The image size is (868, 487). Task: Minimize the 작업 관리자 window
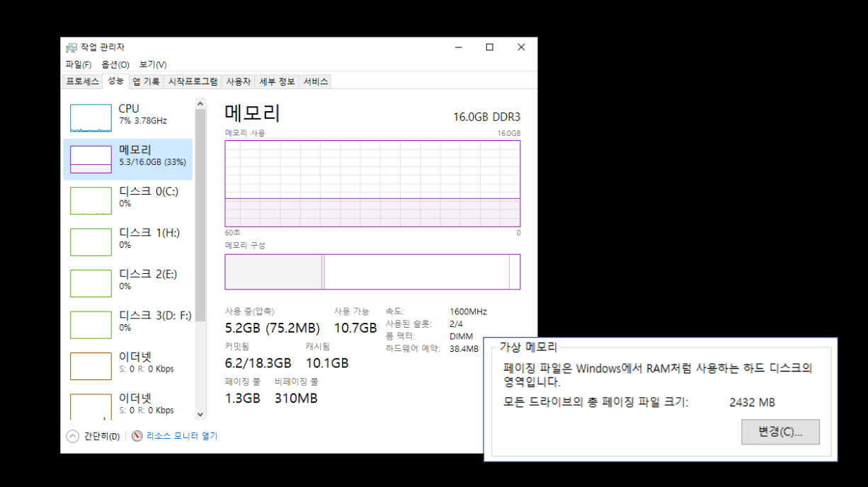458,47
